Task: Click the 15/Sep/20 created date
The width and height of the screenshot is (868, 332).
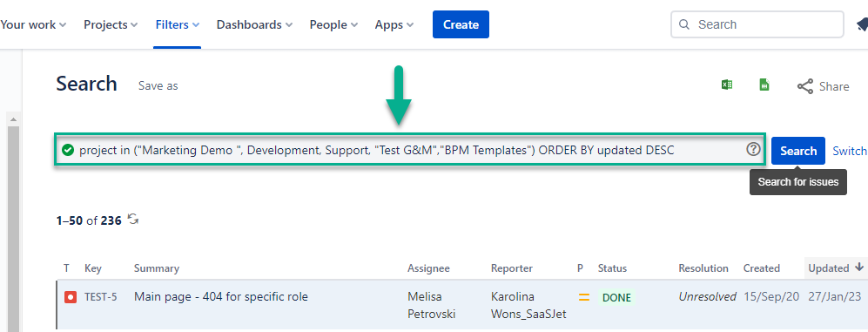Action: tap(771, 297)
